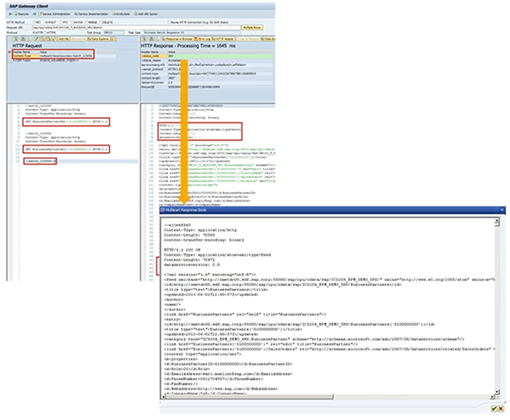510x420 pixels.
Task: Open Service Administration from the toolbar
Action: (58, 16)
